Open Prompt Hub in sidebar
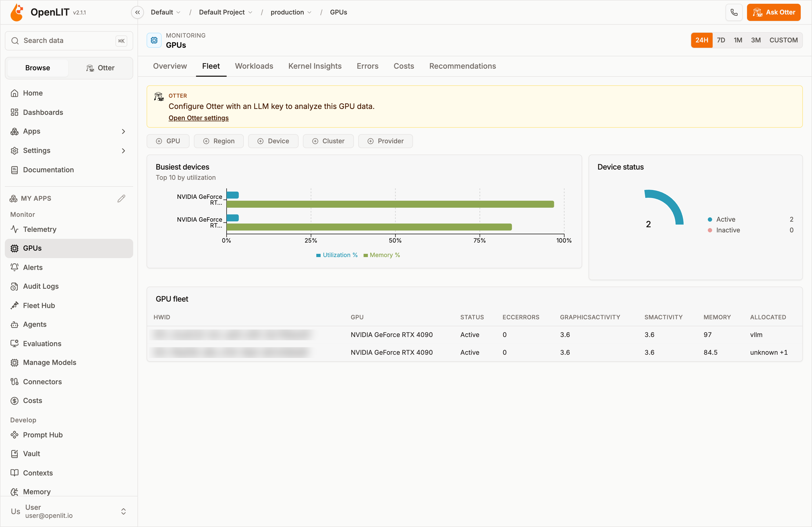 click(x=69, y=435)
